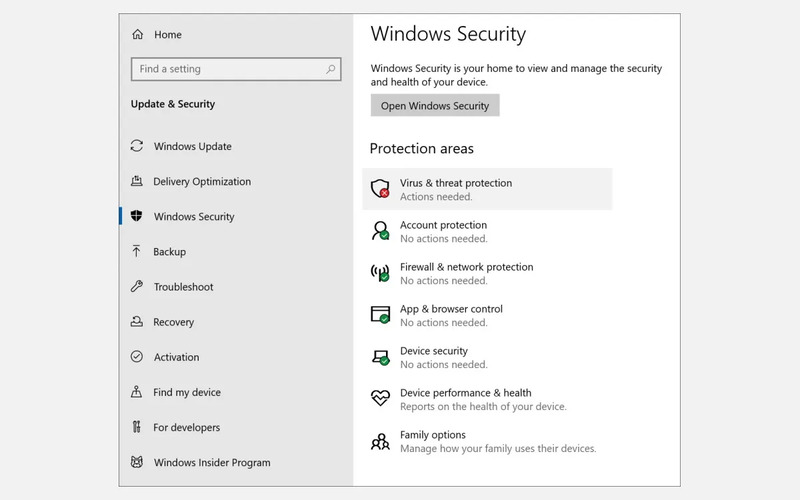Click the Troubleshoot wrench icon
The height and width of the screenshot is (500, 800).
coord(137,286)
